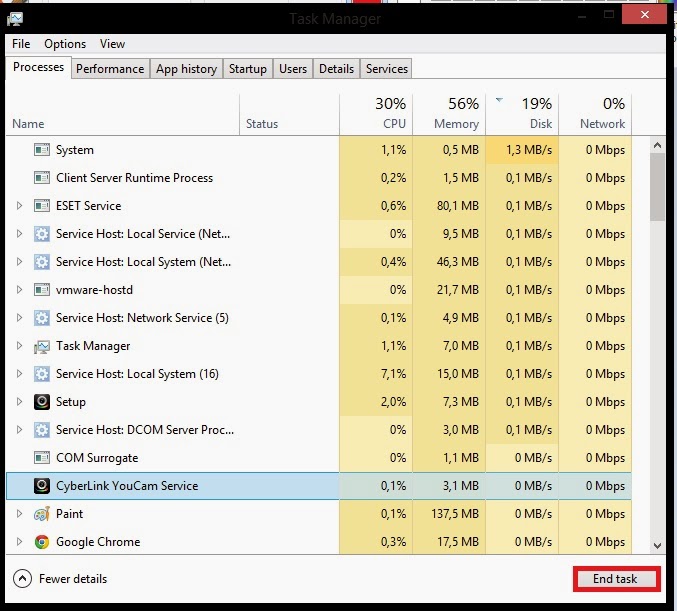Click the 46,3 MB memory value

click(458, 262)
